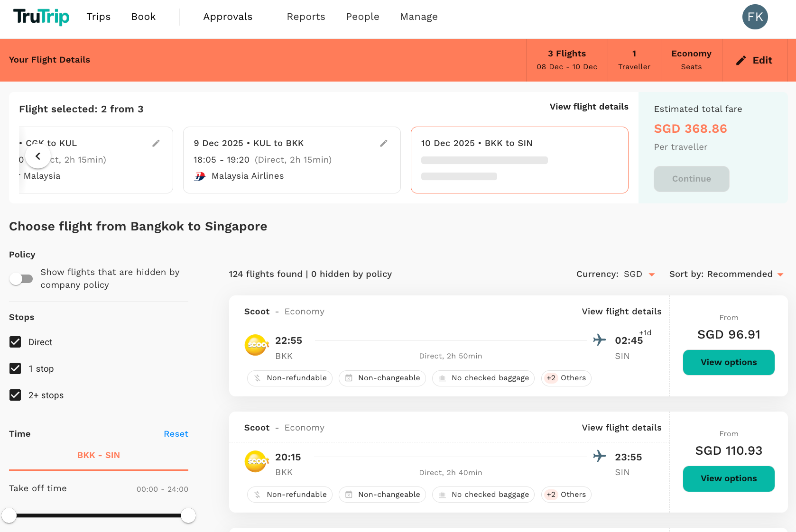
Task: View flight details for 22:55 Scoot flight
Action: click(621, 312)
